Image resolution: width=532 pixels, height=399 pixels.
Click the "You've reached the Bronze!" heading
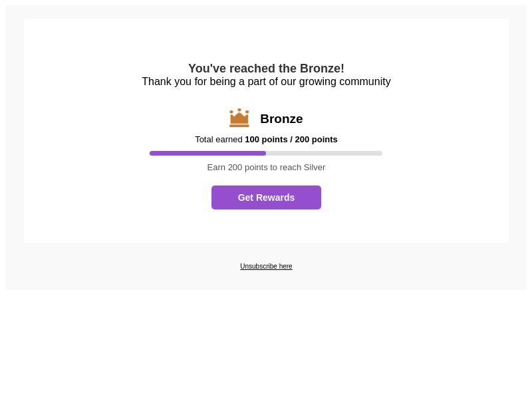[x=266, y=68]
